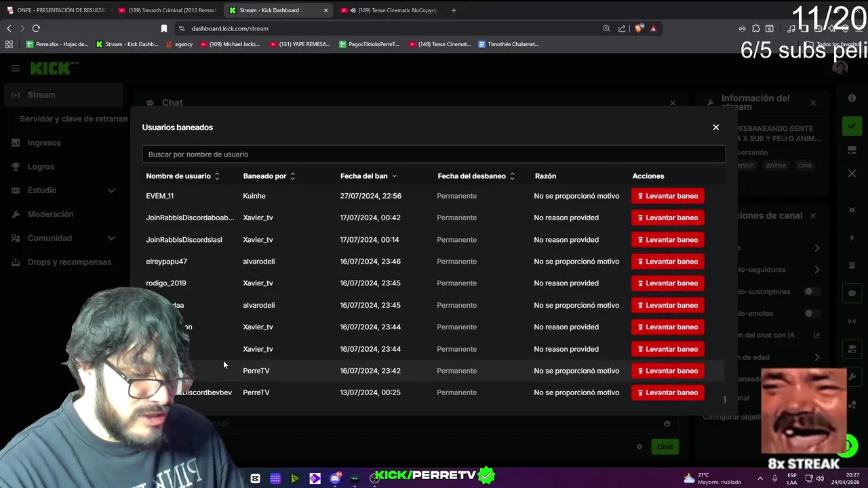Viewport: 868px width, 488px height.
Task: Open the zoom magnifier in address bar
Action: pyautogui.click(x=606, y=28)
